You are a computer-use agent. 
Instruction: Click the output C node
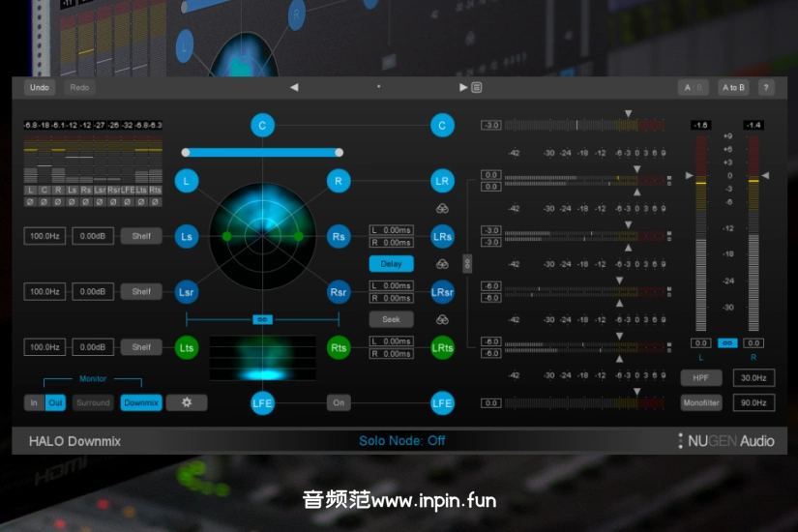click(x=442, y=125)
